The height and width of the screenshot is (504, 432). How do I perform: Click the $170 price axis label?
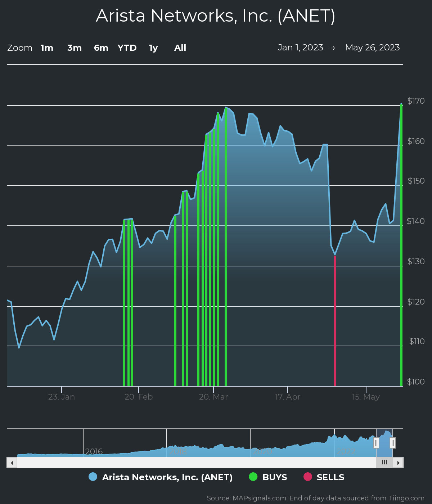click(x=416, y=101)
